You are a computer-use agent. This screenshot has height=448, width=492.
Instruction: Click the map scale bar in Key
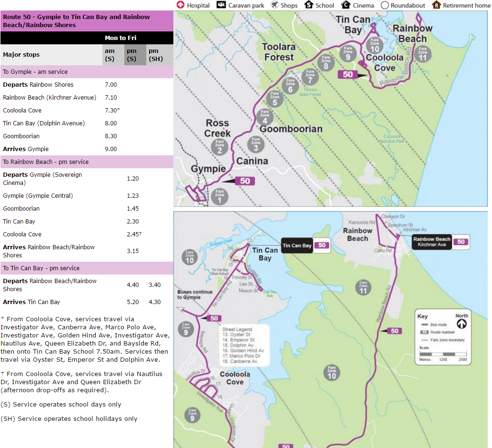[442, 354]
